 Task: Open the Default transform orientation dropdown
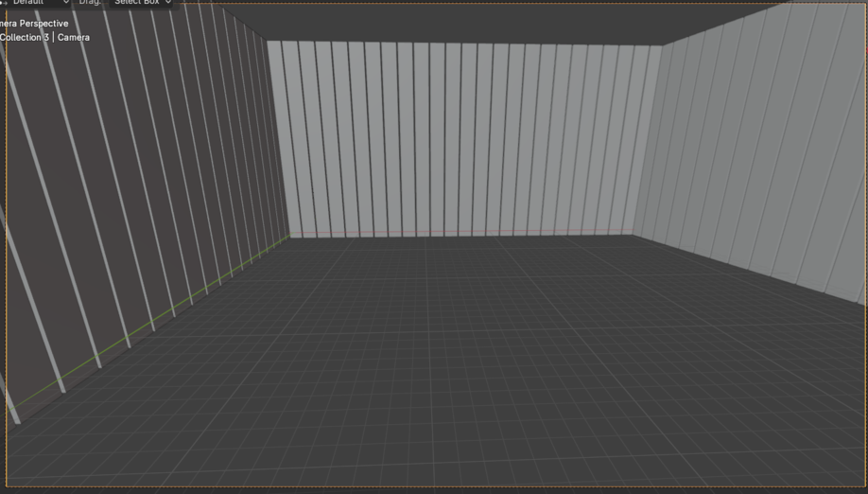[36, 3]
